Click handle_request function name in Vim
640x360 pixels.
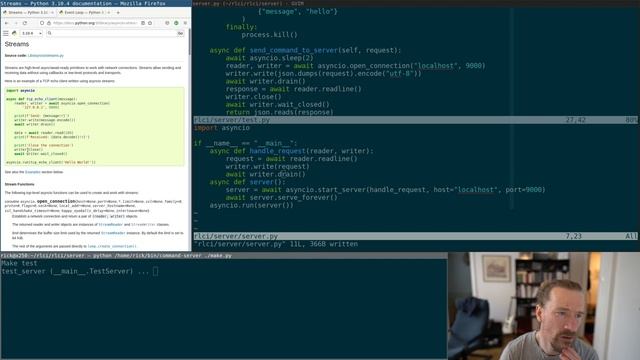(x=278, y=151)
